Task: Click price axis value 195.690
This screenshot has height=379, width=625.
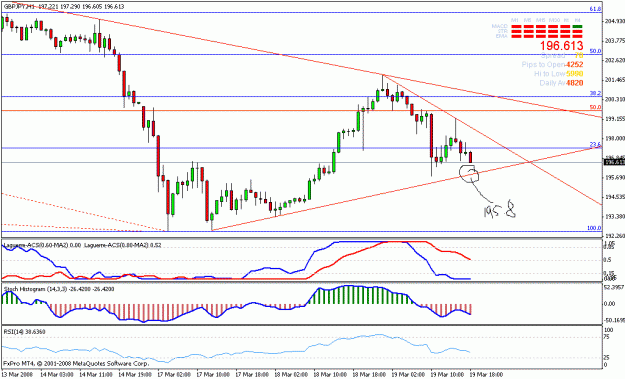Action: [x=614, y=177]
